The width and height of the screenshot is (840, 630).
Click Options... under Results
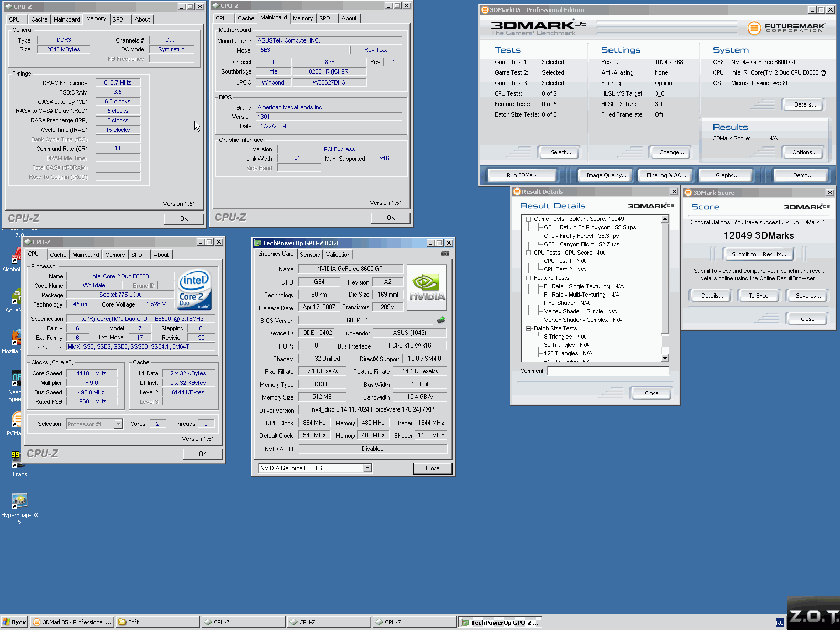pos(804,152)
